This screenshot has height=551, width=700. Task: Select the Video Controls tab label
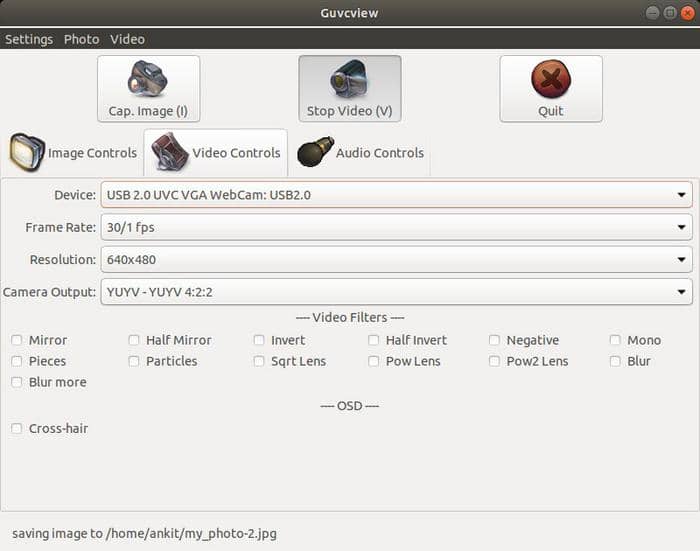[236, 153]
